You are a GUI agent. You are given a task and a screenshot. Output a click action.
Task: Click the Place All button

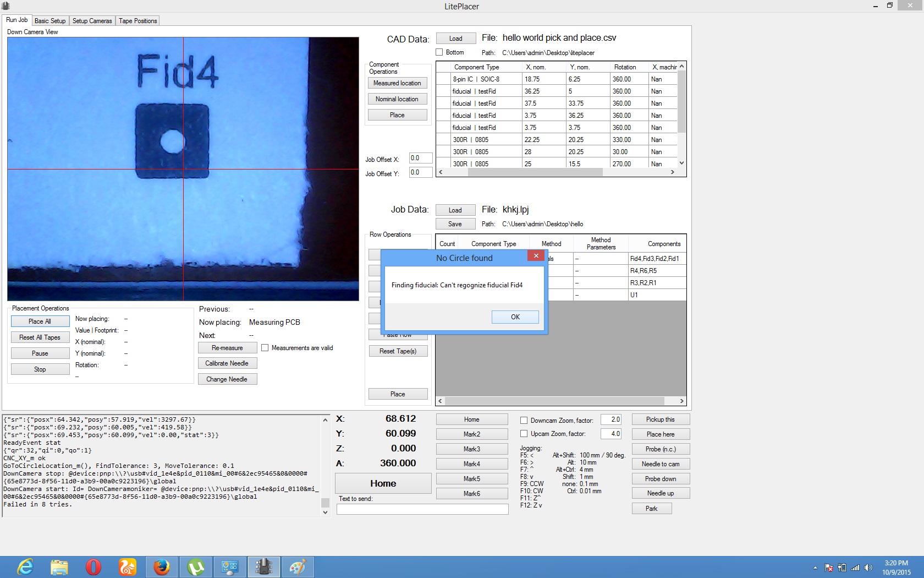tap(40, 321)
